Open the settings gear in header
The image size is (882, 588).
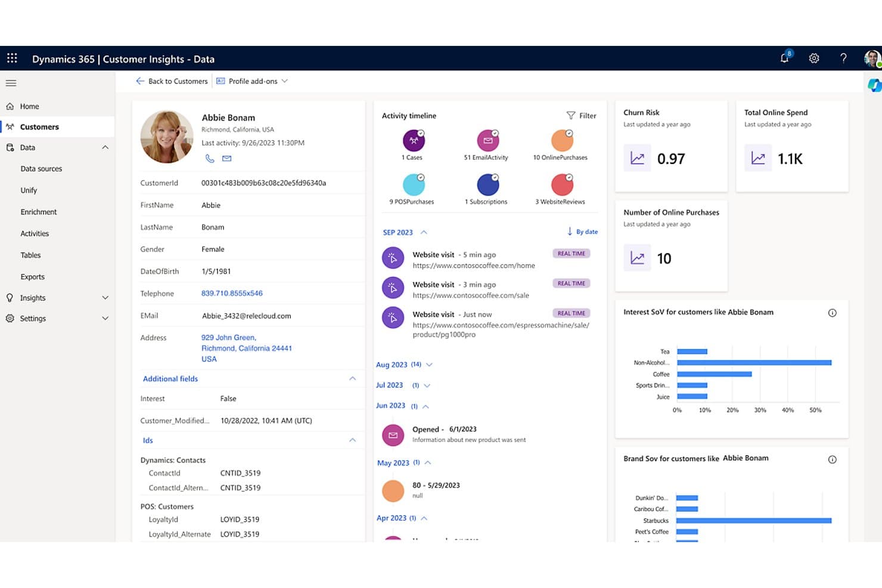pos(814,58)
